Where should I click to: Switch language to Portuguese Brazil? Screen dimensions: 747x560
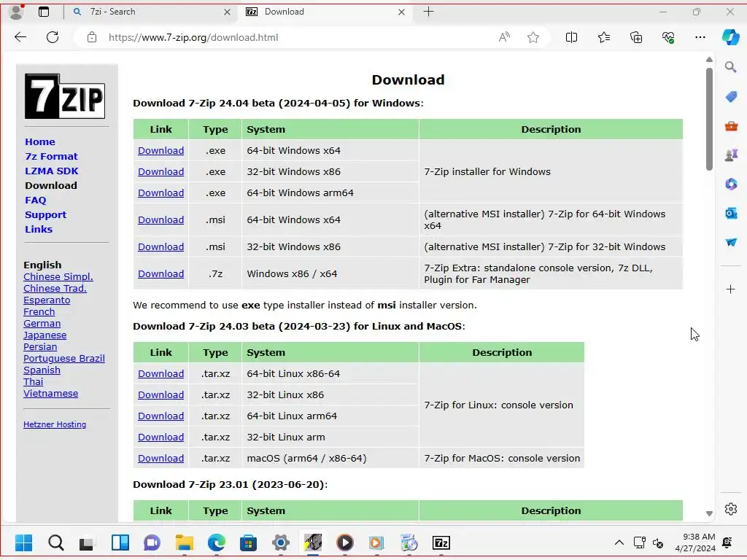64,359
